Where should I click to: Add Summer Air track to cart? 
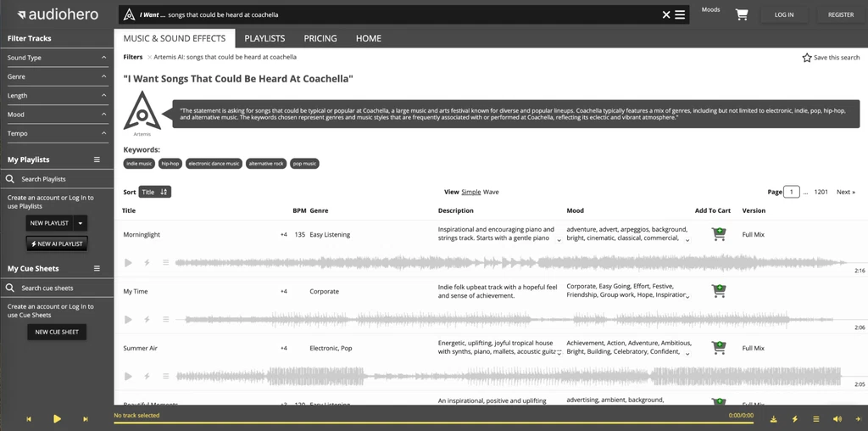point(719,348)
